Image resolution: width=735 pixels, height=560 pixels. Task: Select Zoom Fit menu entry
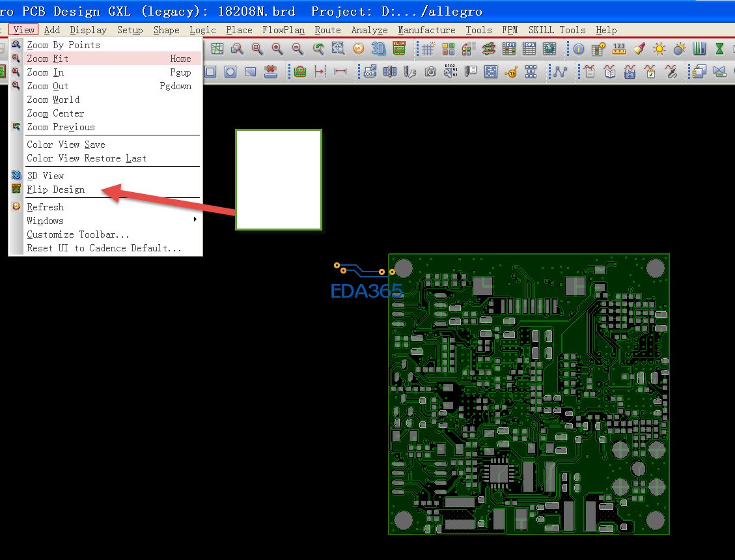point(48,59)
